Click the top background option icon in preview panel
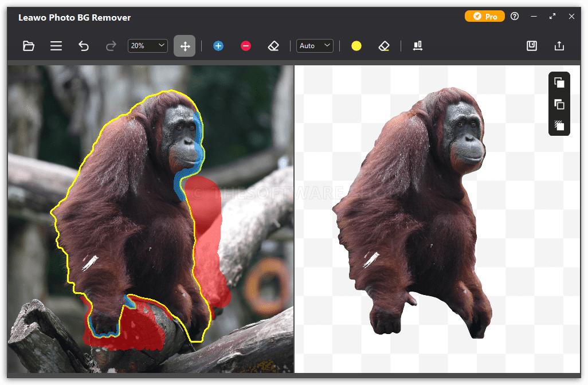 point(559,82)
